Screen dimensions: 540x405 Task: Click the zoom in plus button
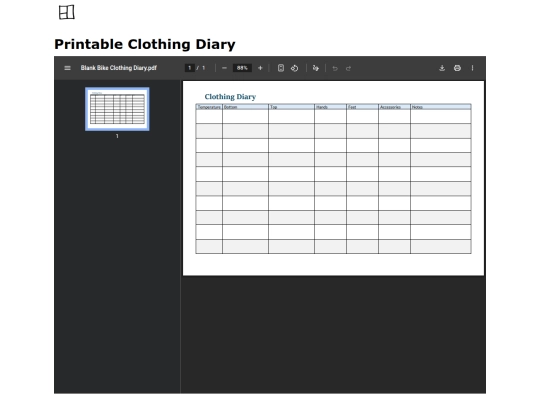(x=260, y=68)
